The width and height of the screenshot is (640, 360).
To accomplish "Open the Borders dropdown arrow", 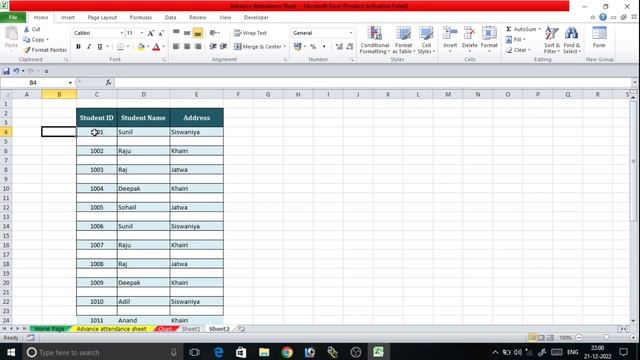I will point(128,47).
